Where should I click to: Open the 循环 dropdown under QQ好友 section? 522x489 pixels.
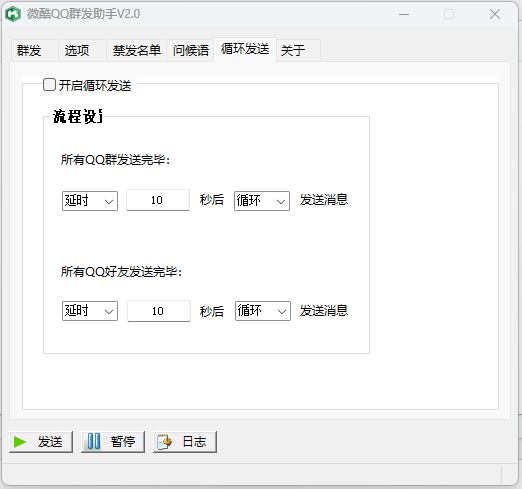pos(263,311)
